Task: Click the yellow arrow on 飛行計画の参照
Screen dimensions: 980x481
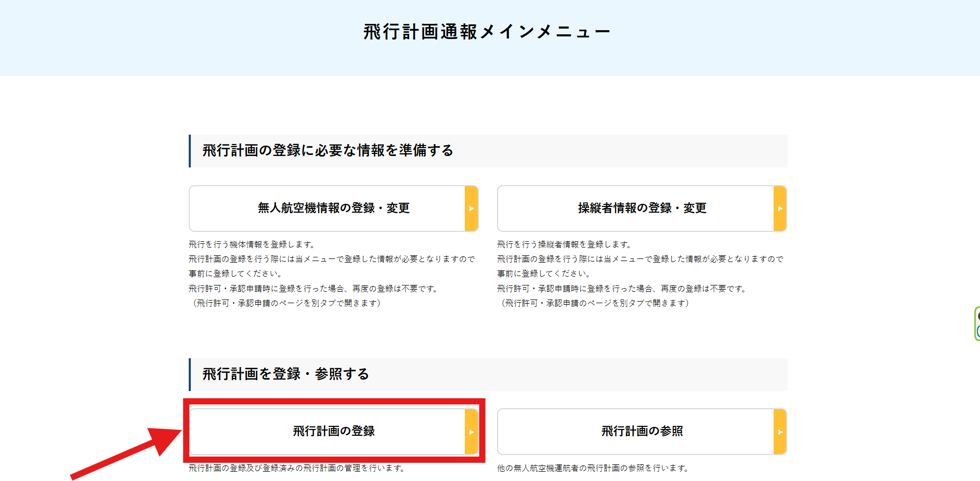Action: click(779, 432)
